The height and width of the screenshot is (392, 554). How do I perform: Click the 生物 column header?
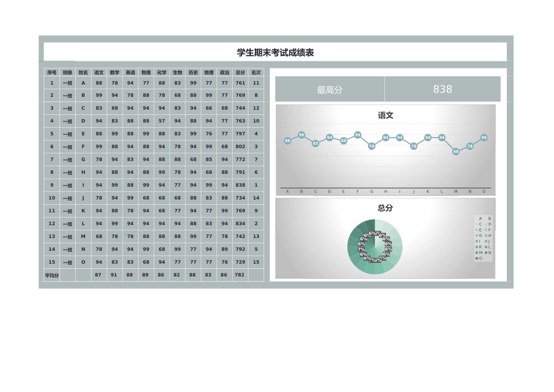[x=177, y=72]
